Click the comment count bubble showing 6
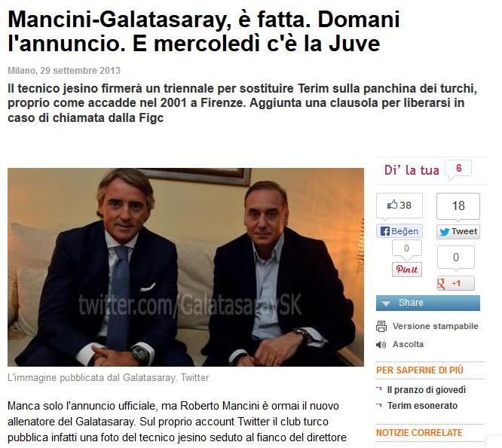The image size is (502, 448). pos(459,169)
